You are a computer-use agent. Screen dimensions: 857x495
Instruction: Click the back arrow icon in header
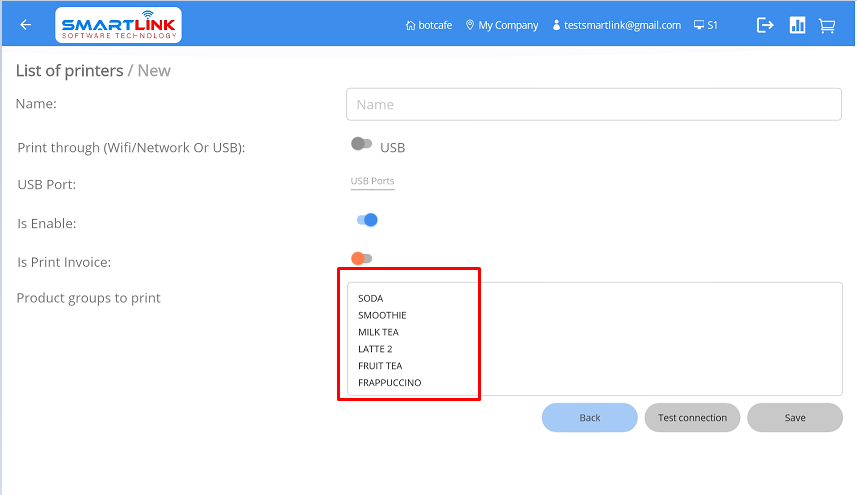26,25
